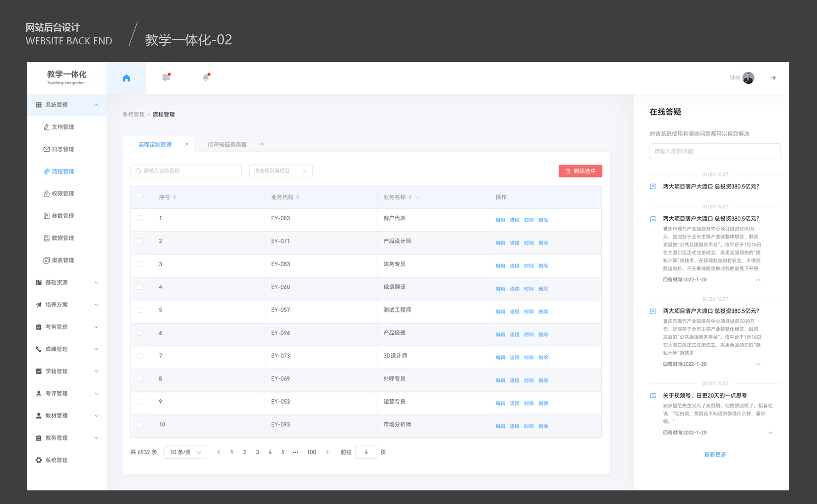Check the row 7 3D设计师 checkbox

pos(140,356)
